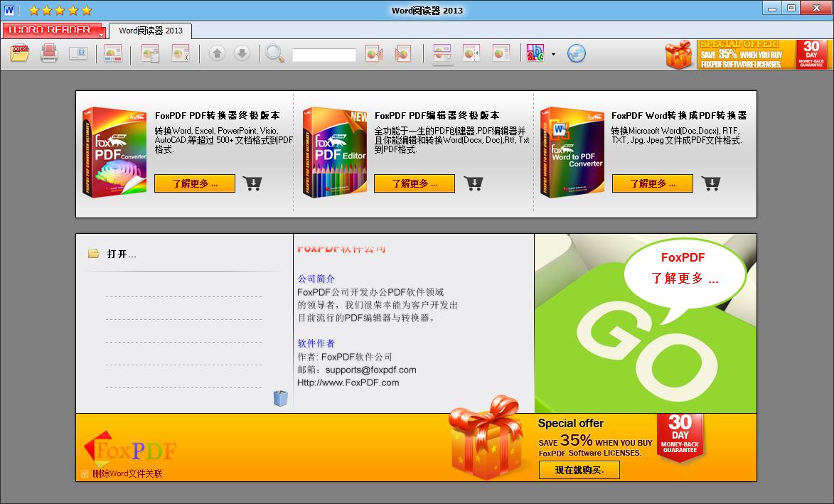Screen dimensions: 834x504
Task: Click the shopping cart beside FoxPDF PDF Editor
Action: [x=474, y=183]
